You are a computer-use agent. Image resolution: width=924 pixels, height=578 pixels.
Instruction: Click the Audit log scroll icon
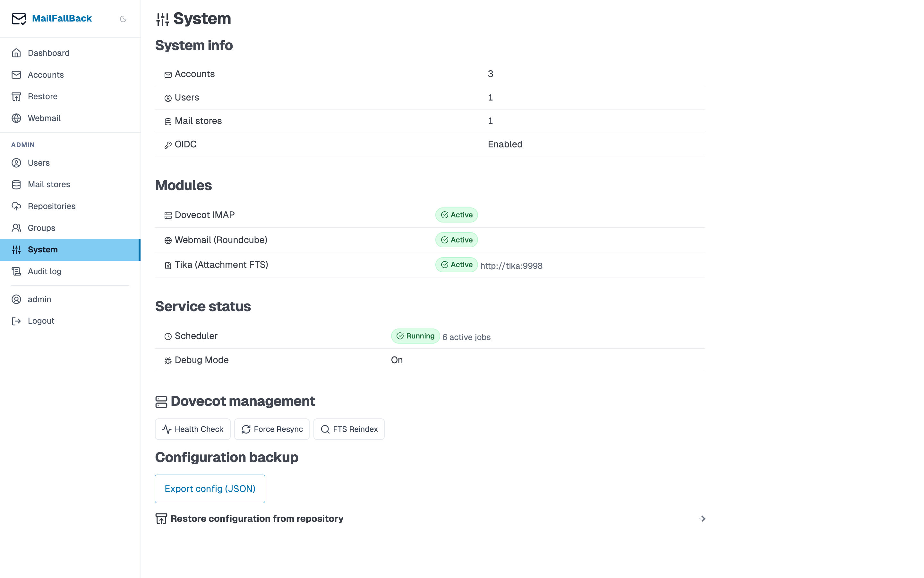pos(16,271)
